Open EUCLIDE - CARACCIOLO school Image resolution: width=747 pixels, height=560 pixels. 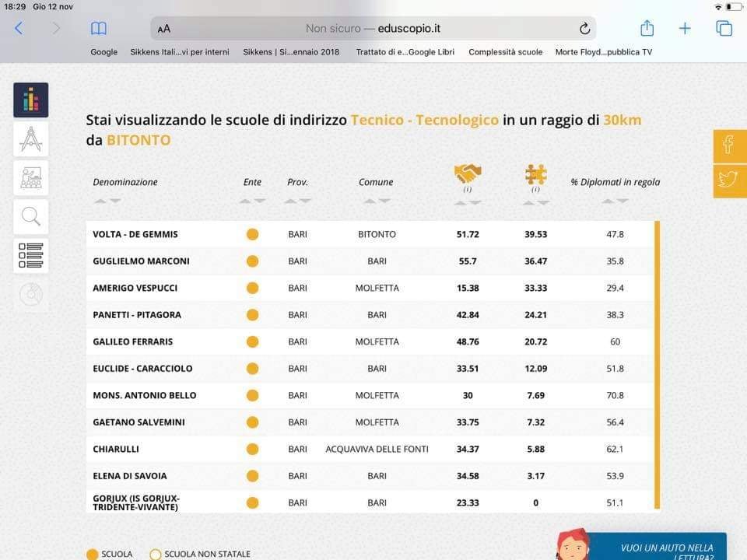[142, 369]
